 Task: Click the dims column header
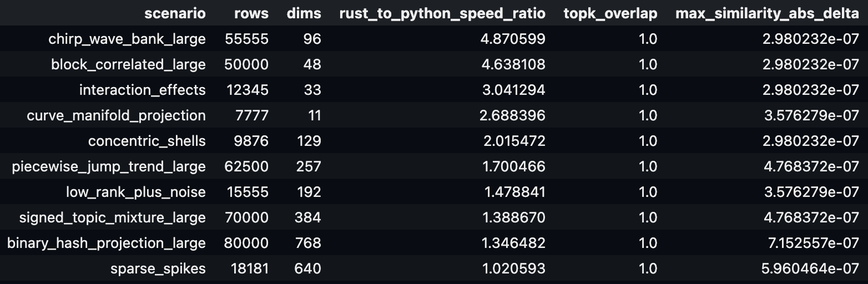tap(304, 13)
